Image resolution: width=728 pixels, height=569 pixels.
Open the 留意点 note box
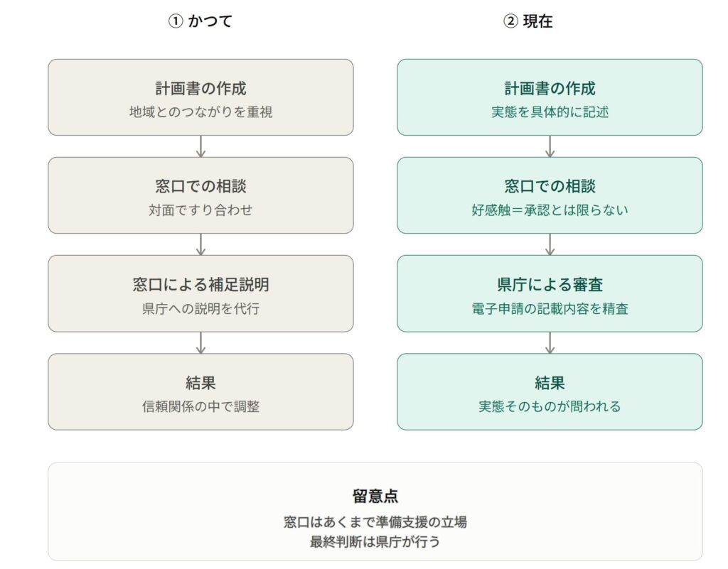point(375,511)
